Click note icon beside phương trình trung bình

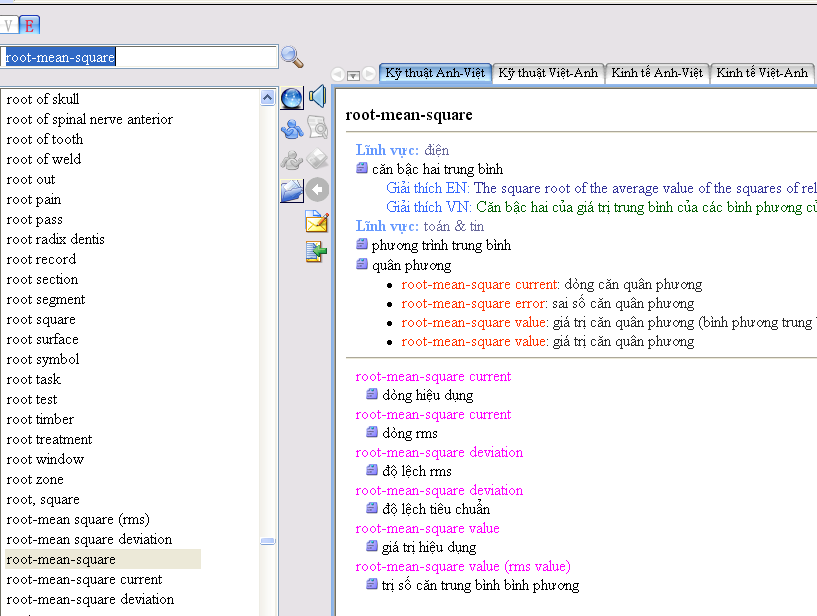point(362,244)
